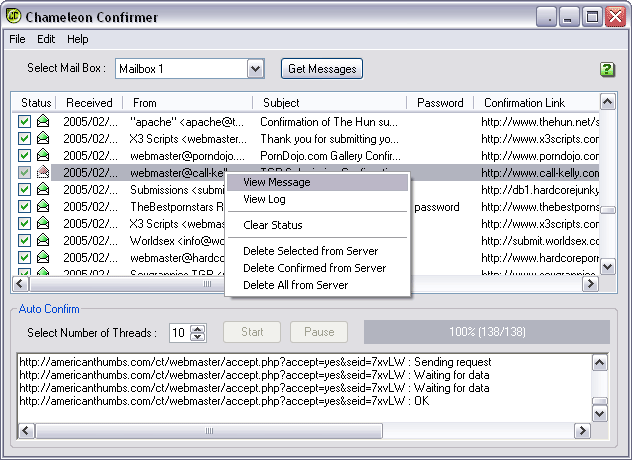Sort the list by Confirmation Link column header
The height and width of the screenshot is (460, 632).
tap(524, 103)
